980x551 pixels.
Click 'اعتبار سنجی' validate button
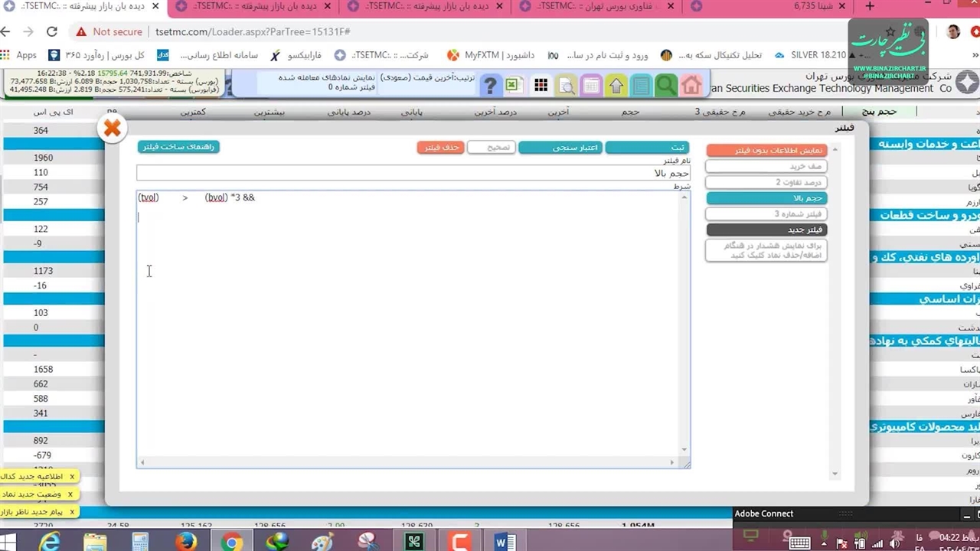point(560,147)
